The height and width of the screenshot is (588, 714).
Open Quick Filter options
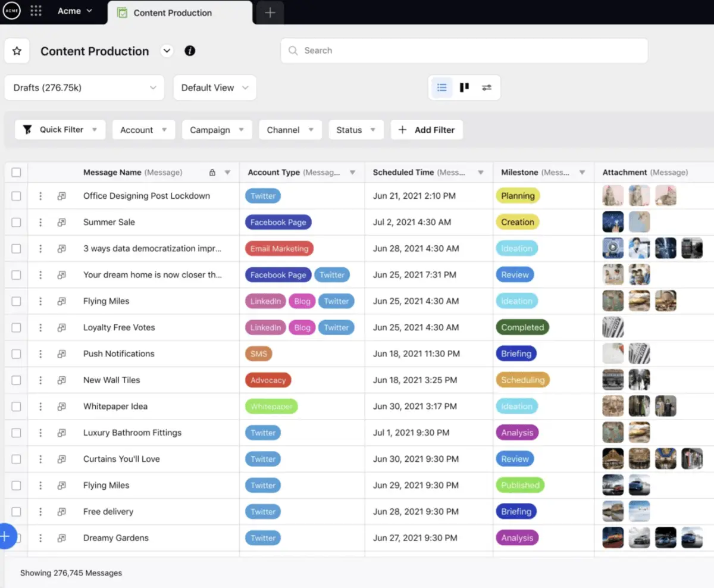(x=59, y=129)
